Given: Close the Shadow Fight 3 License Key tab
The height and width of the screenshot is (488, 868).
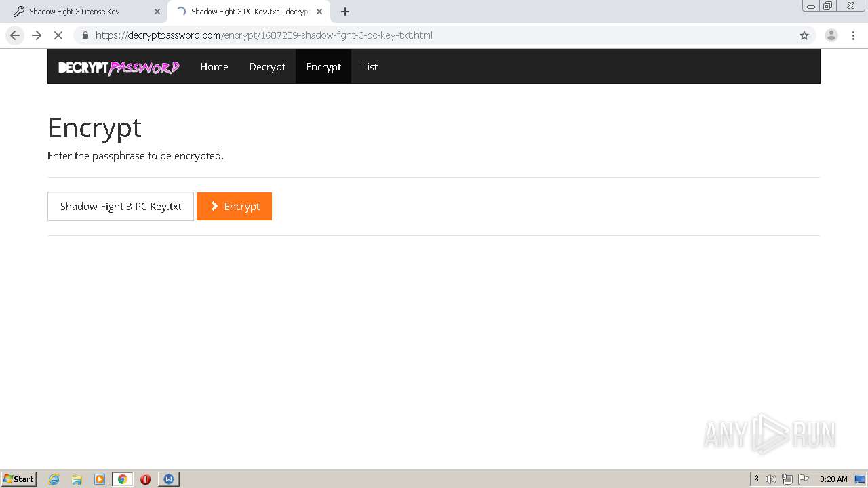Looking at the screenshot, I should [157, 12].
